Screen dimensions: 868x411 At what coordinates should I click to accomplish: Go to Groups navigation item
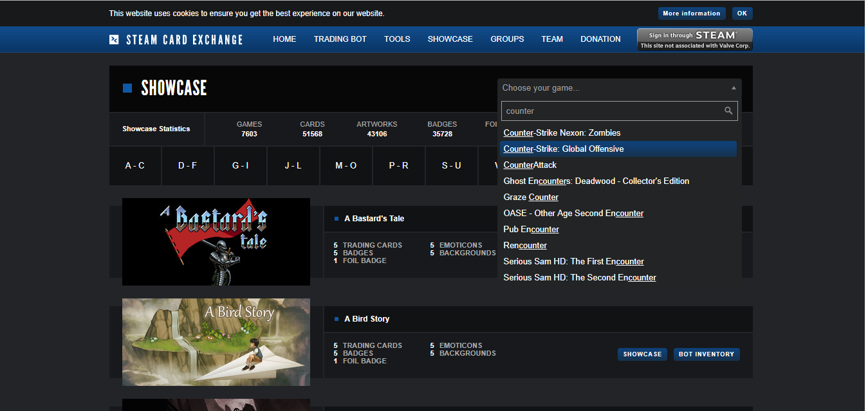click(x=507, y=39)
